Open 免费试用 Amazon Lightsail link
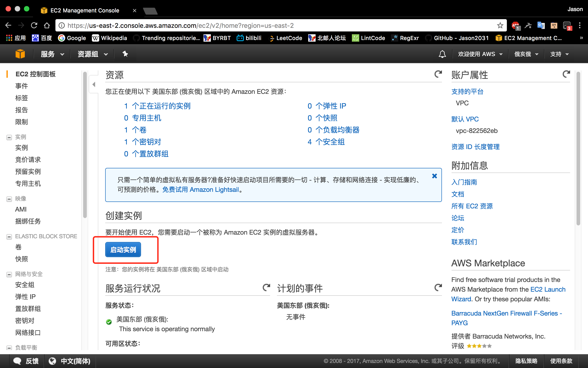 pyautogui.click(x=201, y=190)
